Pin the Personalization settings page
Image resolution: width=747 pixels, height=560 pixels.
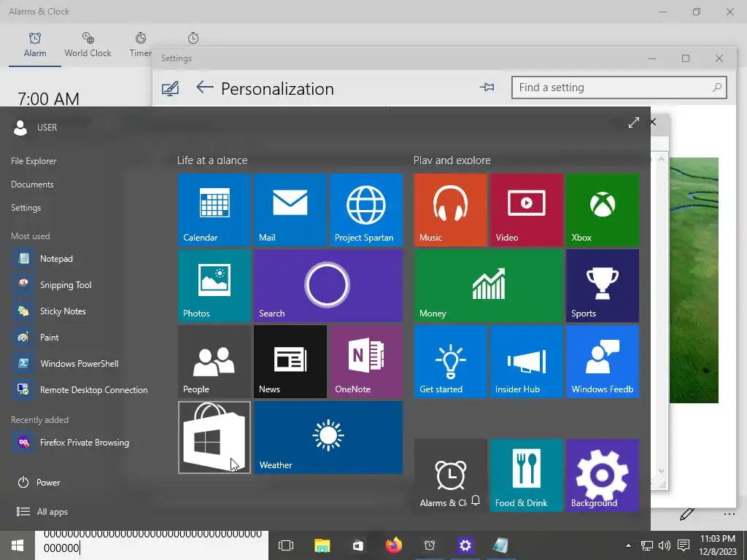(487, 87)
